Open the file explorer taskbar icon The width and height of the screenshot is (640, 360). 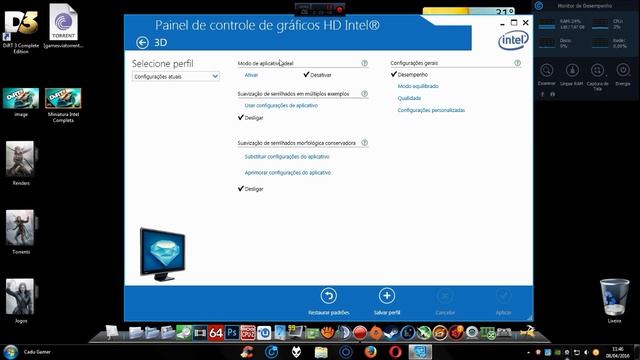point(321,352)
